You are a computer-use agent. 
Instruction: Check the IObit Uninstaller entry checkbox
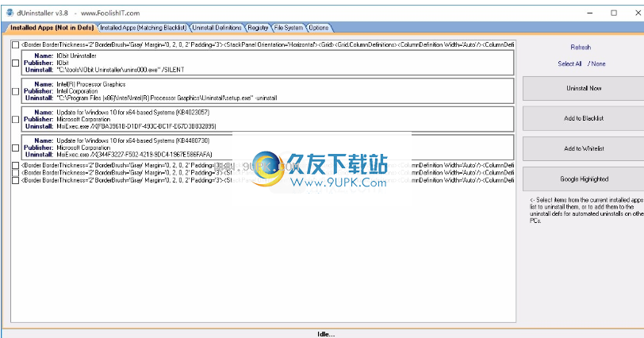[x=16, y=63]
